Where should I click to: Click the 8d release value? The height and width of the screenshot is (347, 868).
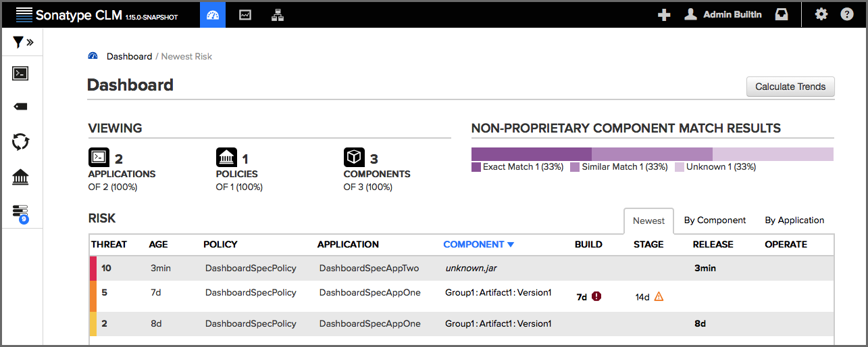(x=700, y=323)
